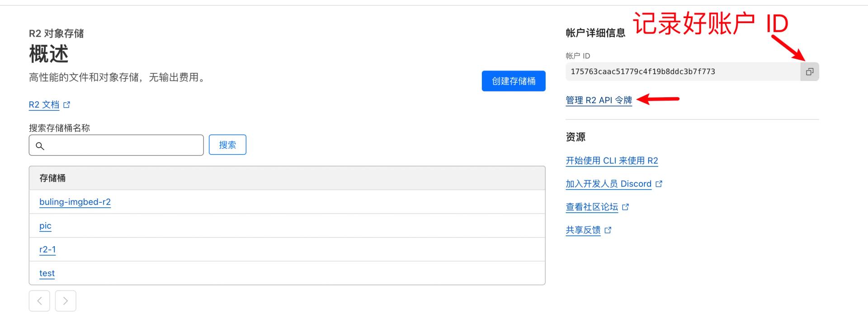Click the external-link icon beside 查看社区论坛
The height and width of the screenshot is (314, 868).
pos(625,207)
